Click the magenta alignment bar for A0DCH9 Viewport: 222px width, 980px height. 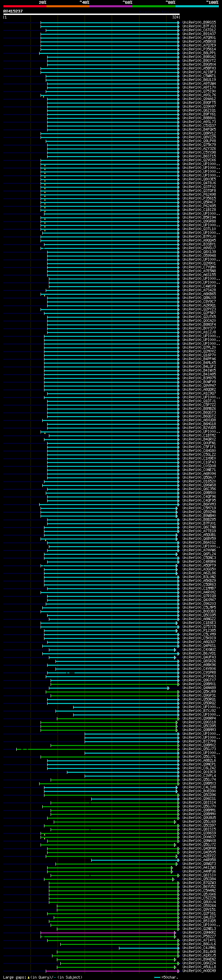[113, 971]
